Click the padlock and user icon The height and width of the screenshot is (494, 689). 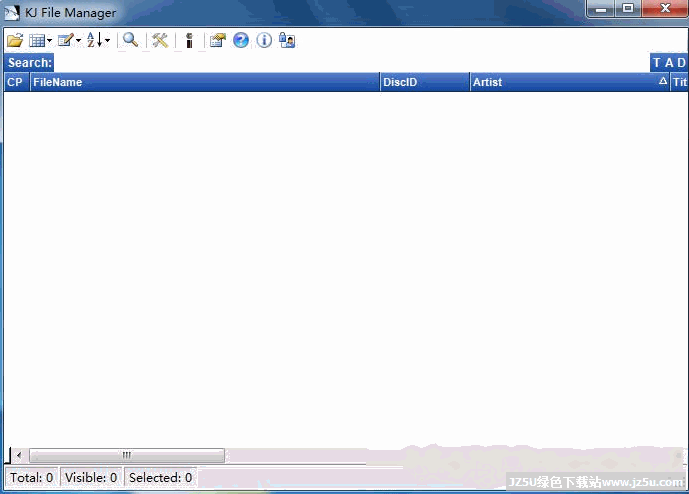point(287,40)
